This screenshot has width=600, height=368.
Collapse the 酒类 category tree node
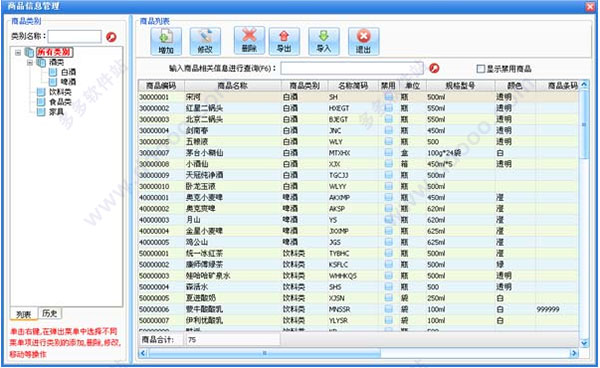coord(29,62)
